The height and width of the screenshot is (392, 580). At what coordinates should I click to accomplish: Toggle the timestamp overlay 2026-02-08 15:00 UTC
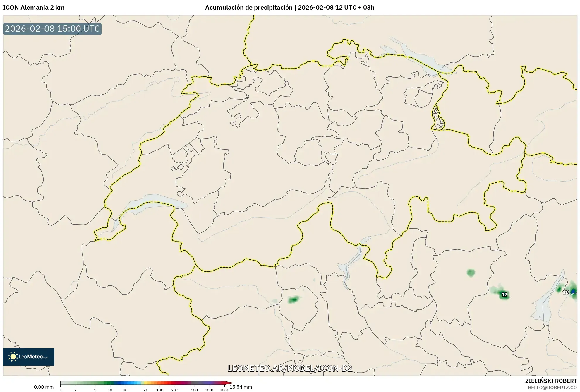point(53,29)
